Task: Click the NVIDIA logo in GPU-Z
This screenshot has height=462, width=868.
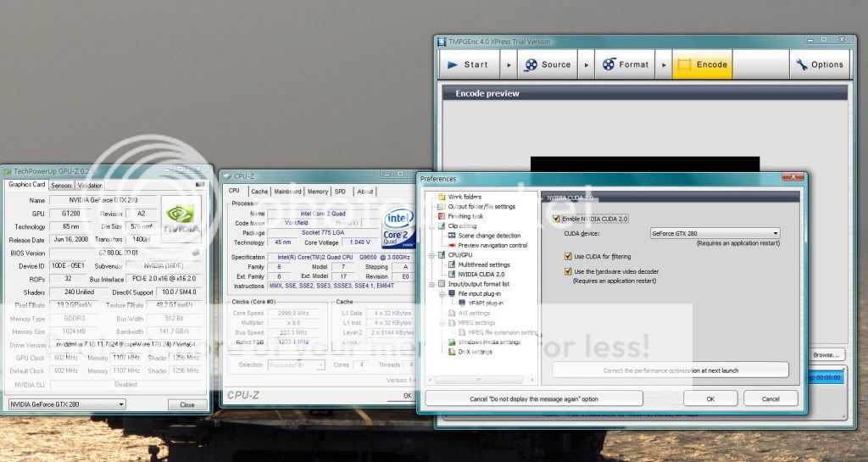Action: pyautogui.click(x=181, y=219)
